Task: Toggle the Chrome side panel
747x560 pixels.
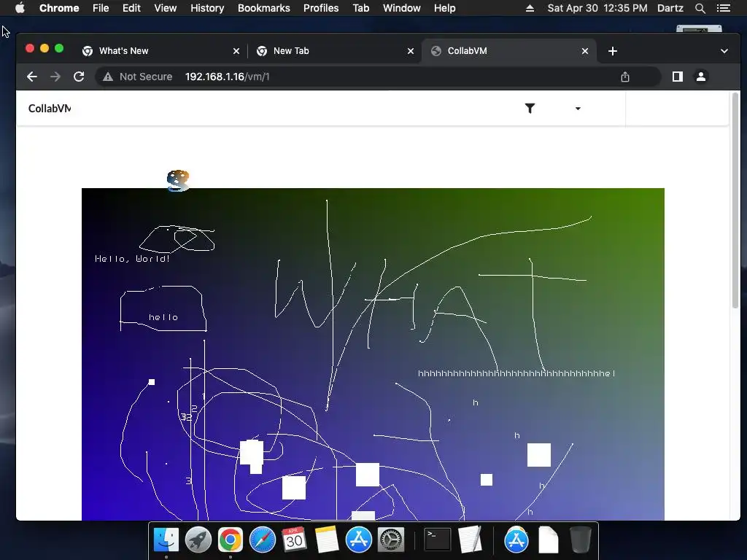Action: [678, 77]
